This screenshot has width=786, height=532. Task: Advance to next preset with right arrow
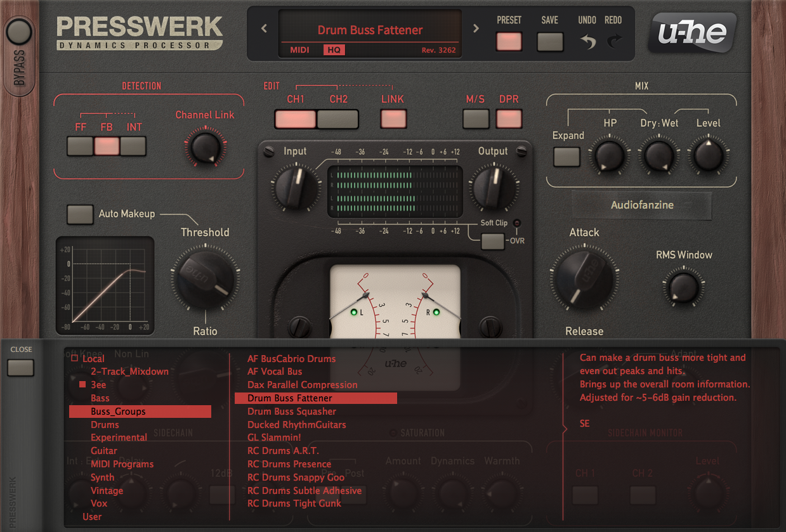[475, 29]
